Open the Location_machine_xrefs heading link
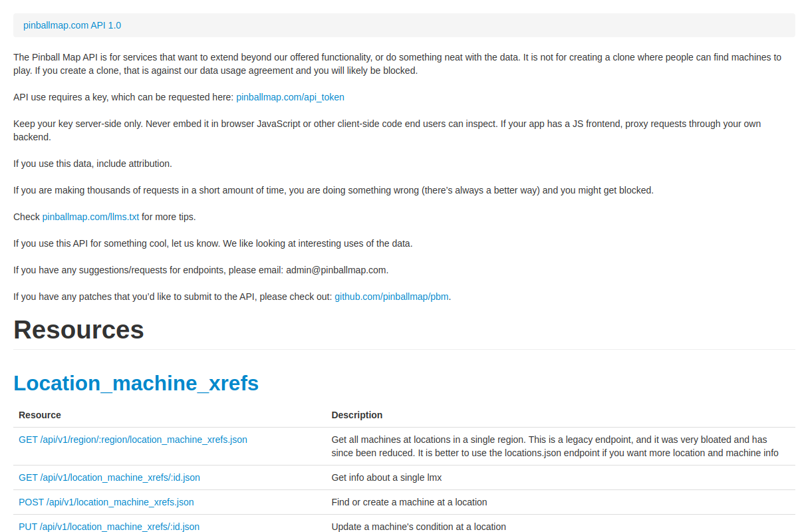 coord(136,383)
